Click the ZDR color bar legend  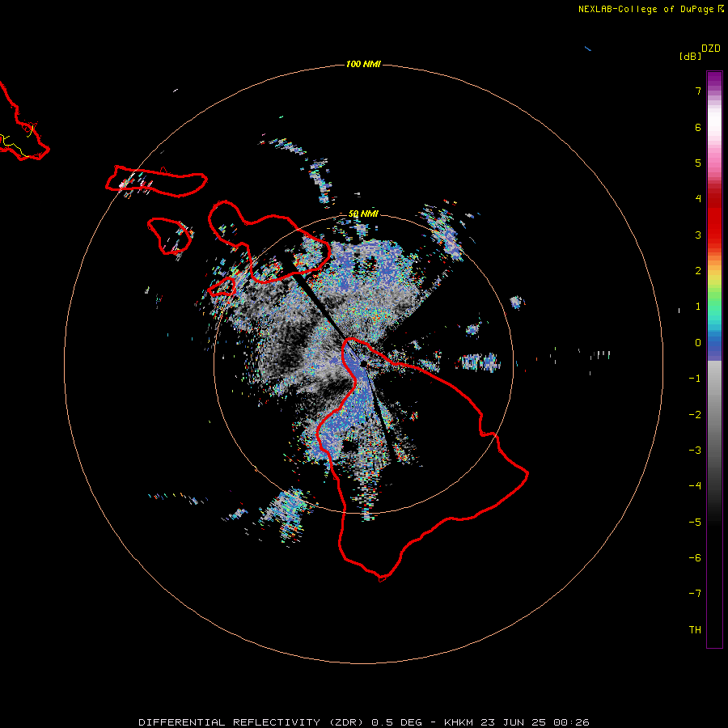click(x=714, y=359)
